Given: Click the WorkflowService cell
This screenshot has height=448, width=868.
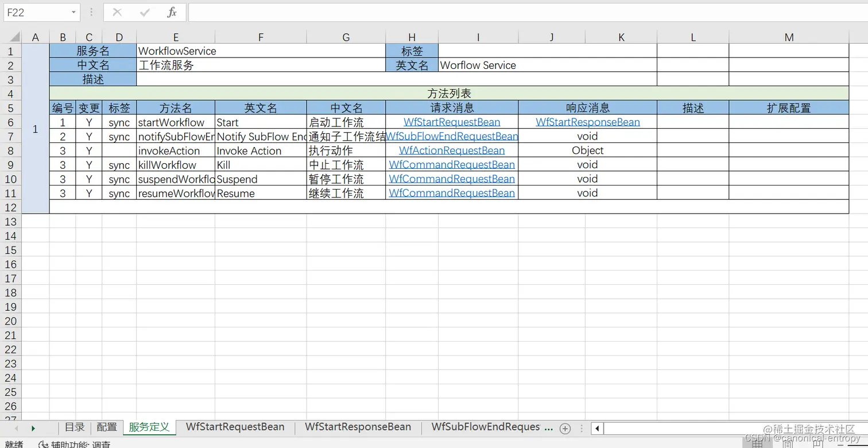Looking at the screenshot, I should (261, 51).
